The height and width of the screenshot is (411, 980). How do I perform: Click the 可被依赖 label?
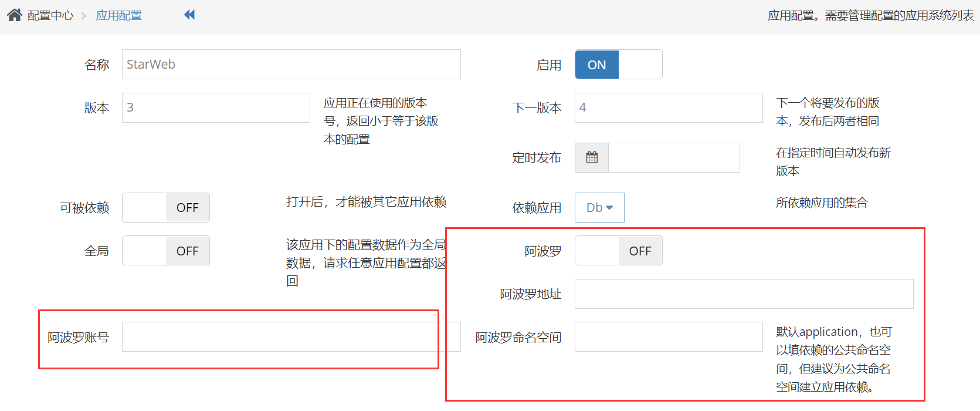(x=84, y=208)
